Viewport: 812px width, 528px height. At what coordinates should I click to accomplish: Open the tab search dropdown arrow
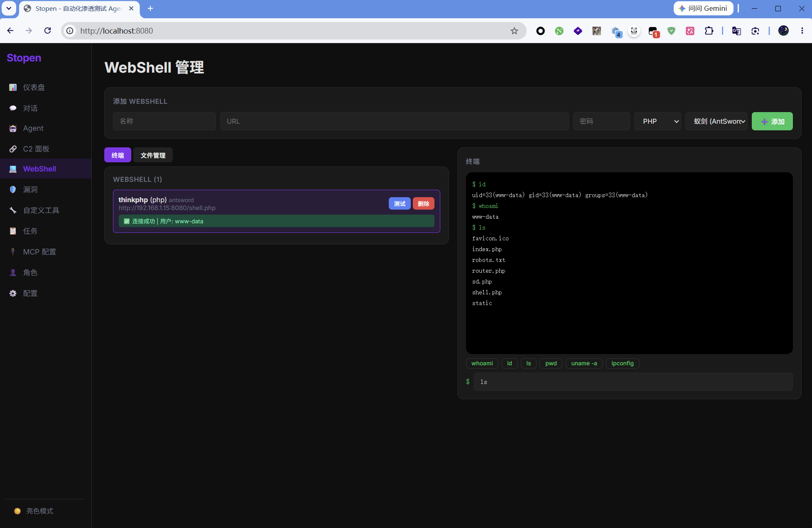click(9, 8)
